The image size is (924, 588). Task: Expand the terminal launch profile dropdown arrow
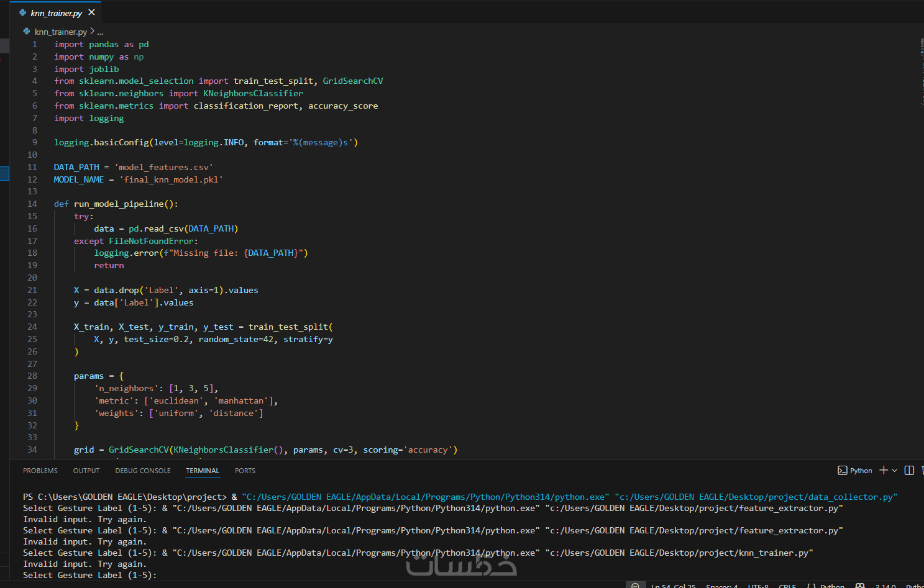[894, 471]
